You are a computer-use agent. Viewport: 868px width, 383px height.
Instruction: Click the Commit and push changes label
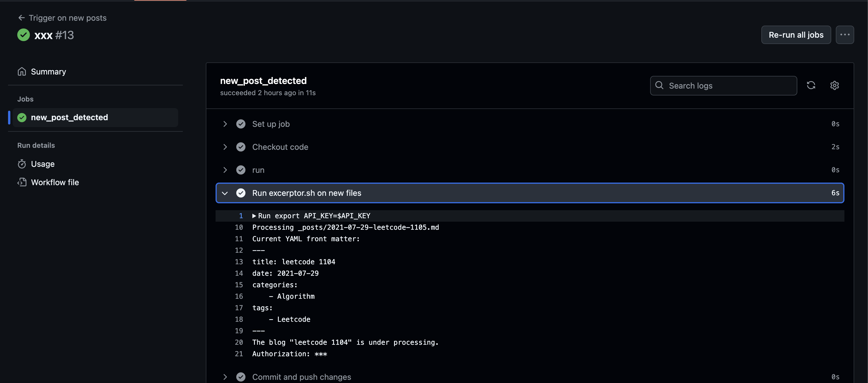tap(302, 377)
